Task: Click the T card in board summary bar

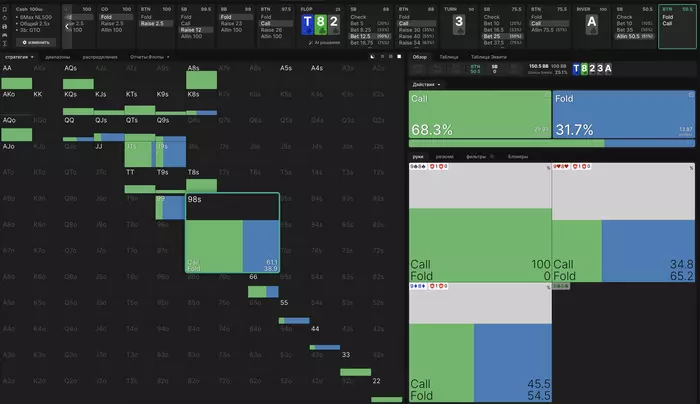Action: coord(576,68)
